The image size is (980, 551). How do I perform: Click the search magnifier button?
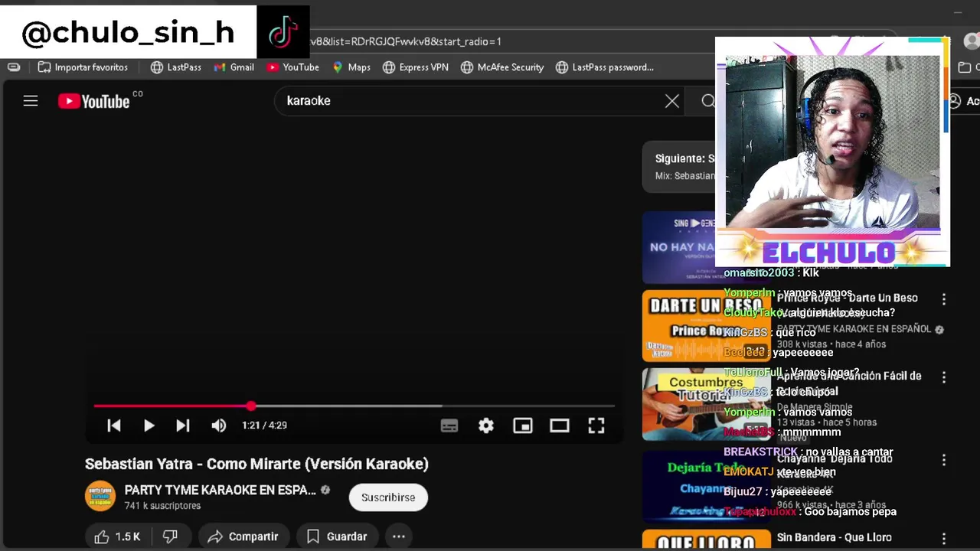[708, 101]
